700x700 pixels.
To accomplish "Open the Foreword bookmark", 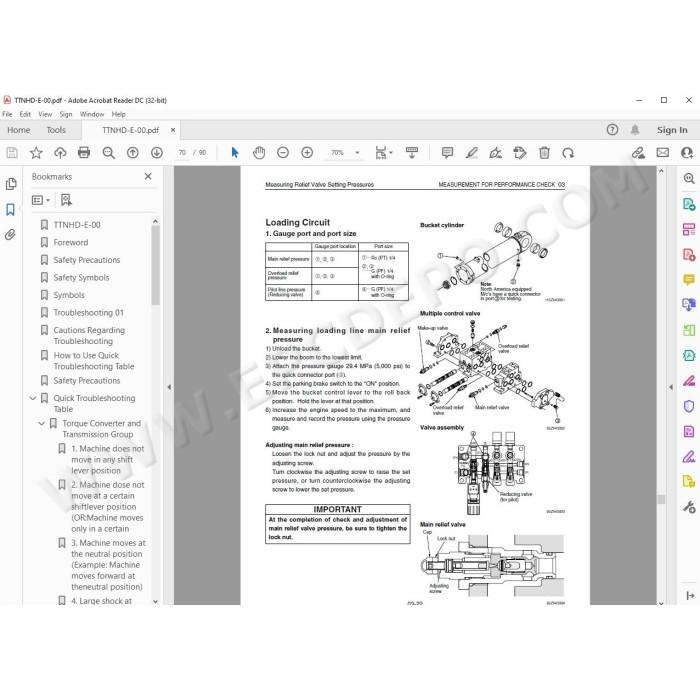I will pyautogui.click(x=71, y=242).
